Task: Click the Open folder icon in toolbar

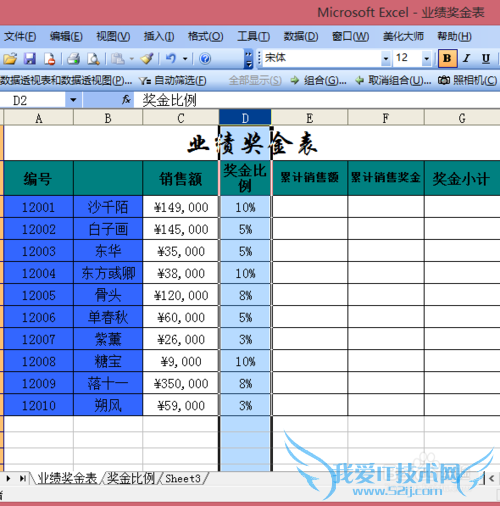Action: pyautogui.click(x=10, y=59)
